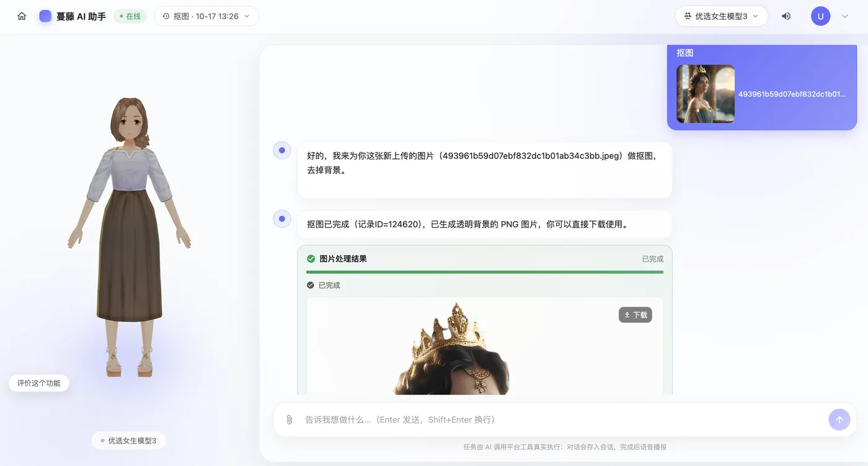Click the 已完成 status in the 图片处理结果 header row
The width and height of the screenshot is (868, 466).
[x=652, y=259]
